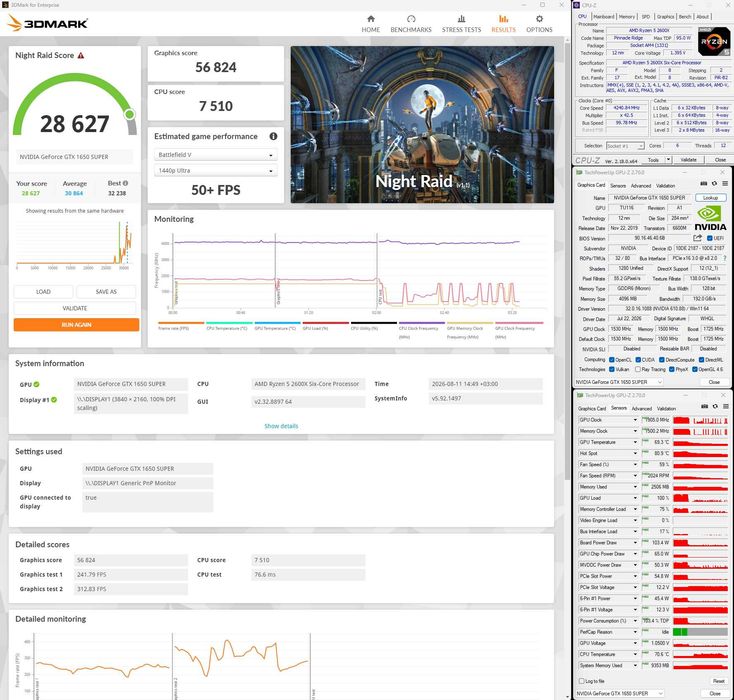Click the GPU-Z Sensors window title icon
The width and height of the screenshot is (734, 700).
(x=579, y=395)
